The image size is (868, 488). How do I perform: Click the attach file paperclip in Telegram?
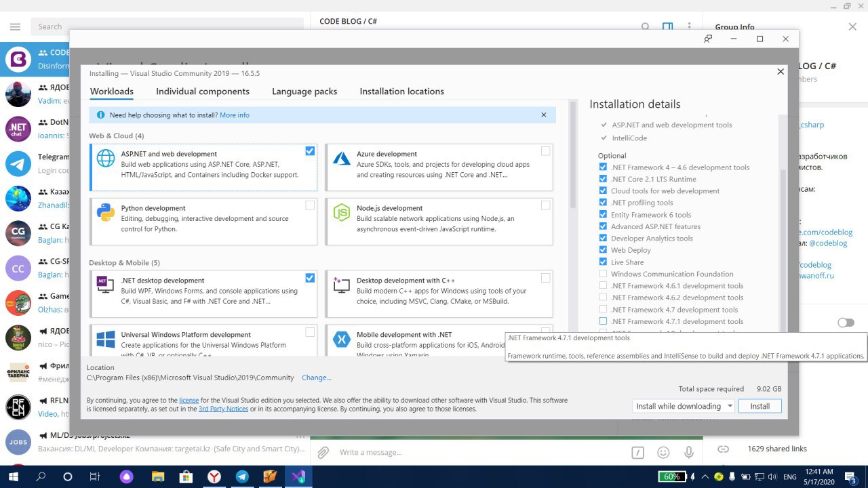[323, 452]
